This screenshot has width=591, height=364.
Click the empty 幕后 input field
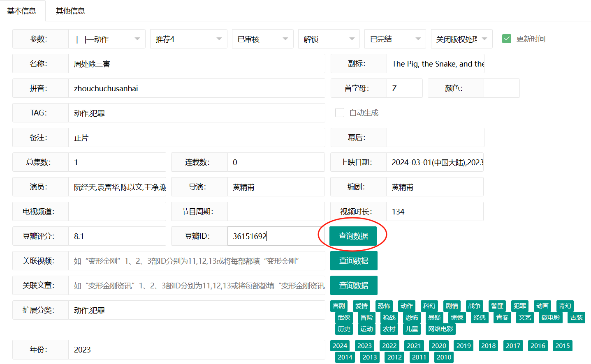tap(436, 138)
